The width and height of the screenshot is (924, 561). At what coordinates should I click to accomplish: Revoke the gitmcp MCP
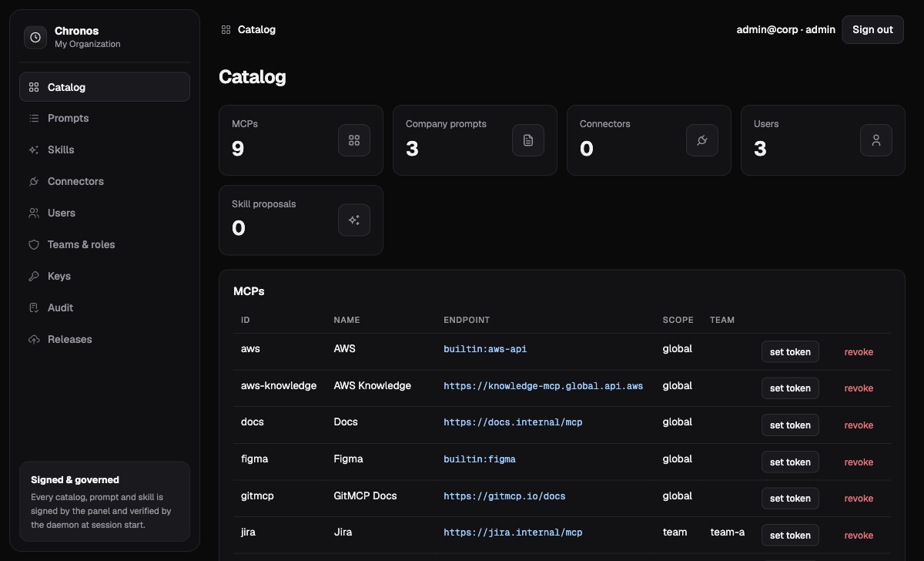859,499
